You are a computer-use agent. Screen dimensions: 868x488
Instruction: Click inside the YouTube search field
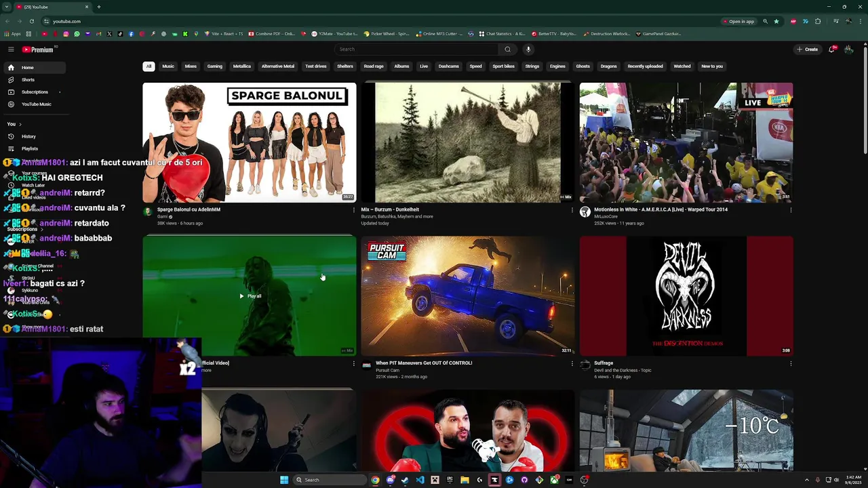click(x=417, y=49)
